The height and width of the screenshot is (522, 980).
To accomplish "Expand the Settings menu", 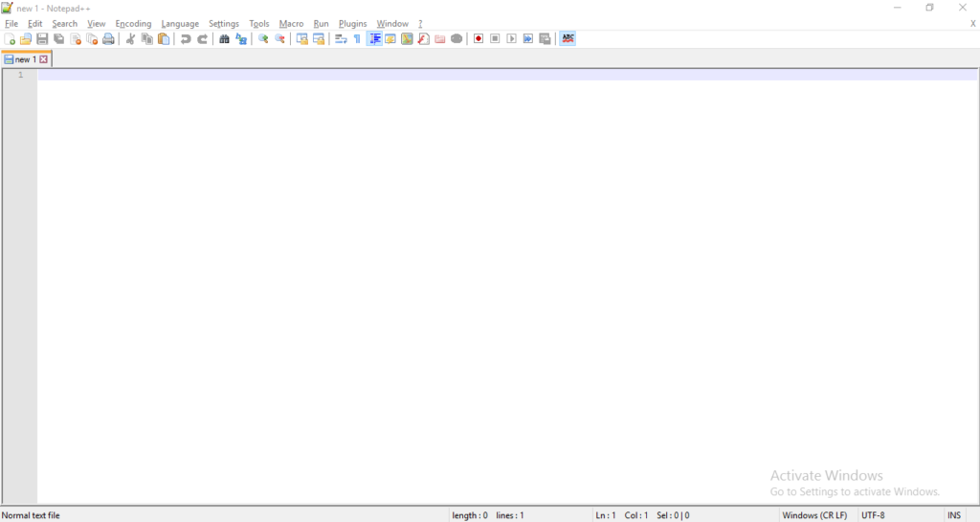I will click(x=224, y=24).
